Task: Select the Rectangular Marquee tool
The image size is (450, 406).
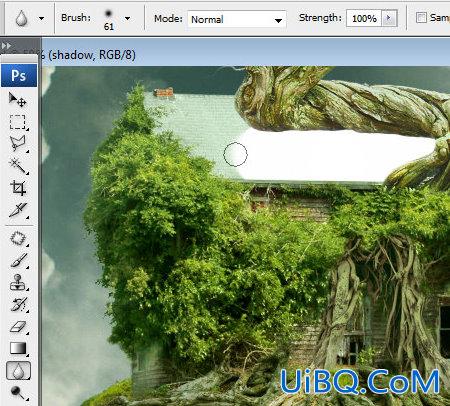Action: coord(17,122)
